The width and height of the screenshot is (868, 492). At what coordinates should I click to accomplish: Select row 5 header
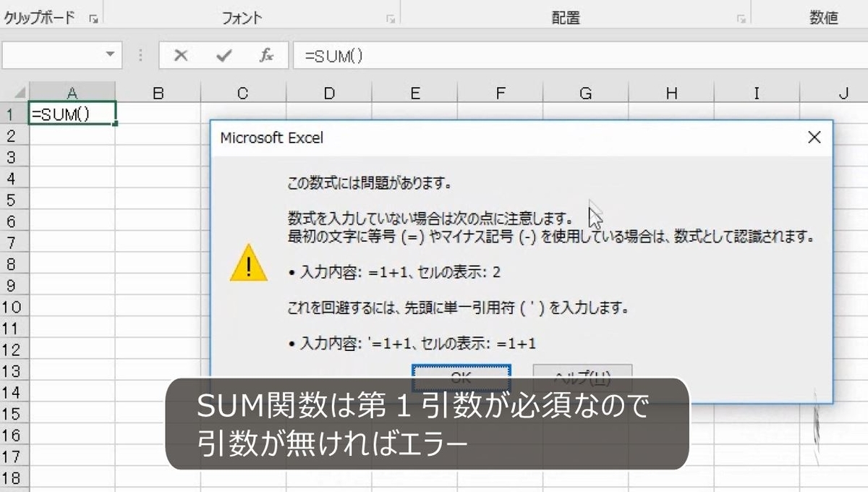tap(14, 200)
